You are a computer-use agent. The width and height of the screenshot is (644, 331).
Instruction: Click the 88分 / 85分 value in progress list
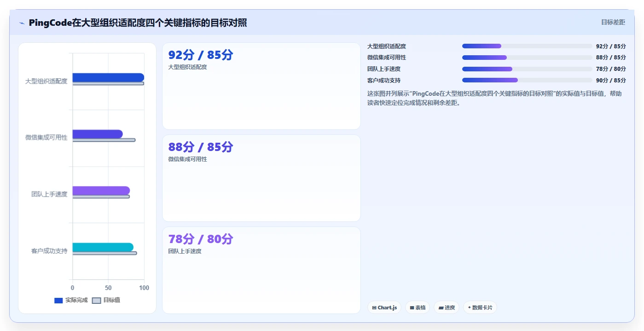pos(611,58)
